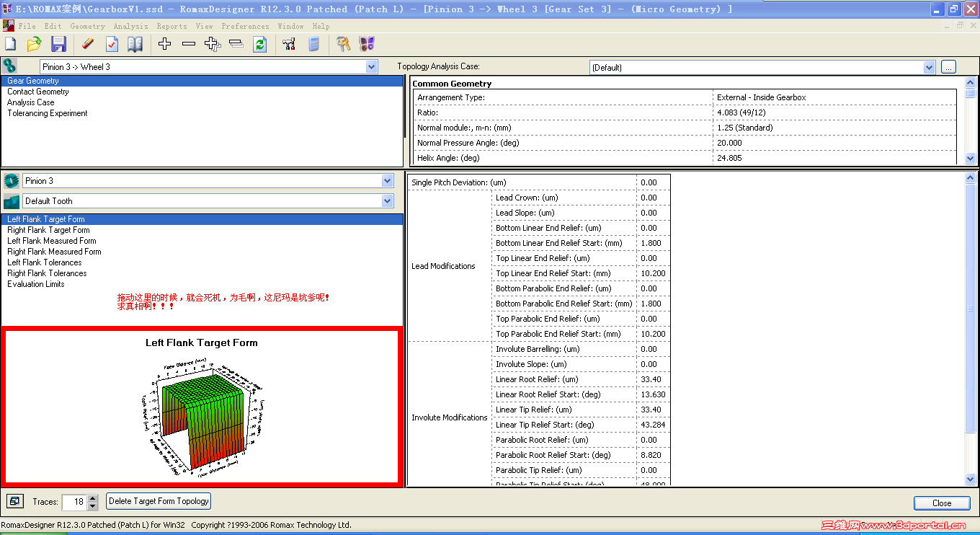Select Left Flank Tolerances item
The image size is (980, 535).
202,262
